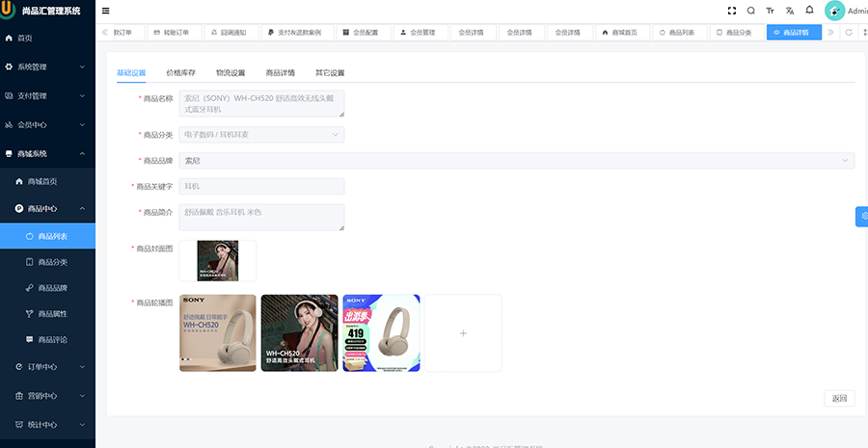Viewport: 868px width, 448px height.
Task: Switch to 基础设置 form tab
Action: pyautogui.click(x=131, y=72)
